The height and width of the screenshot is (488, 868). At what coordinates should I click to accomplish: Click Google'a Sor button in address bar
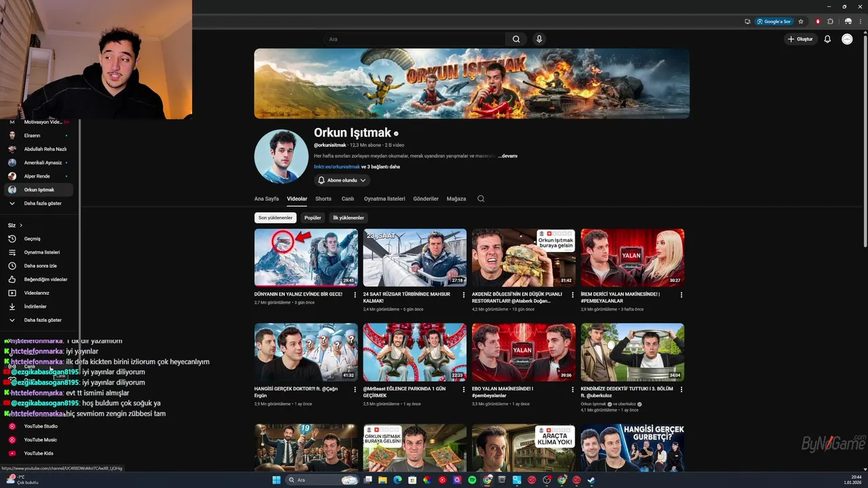pos(774,21)
